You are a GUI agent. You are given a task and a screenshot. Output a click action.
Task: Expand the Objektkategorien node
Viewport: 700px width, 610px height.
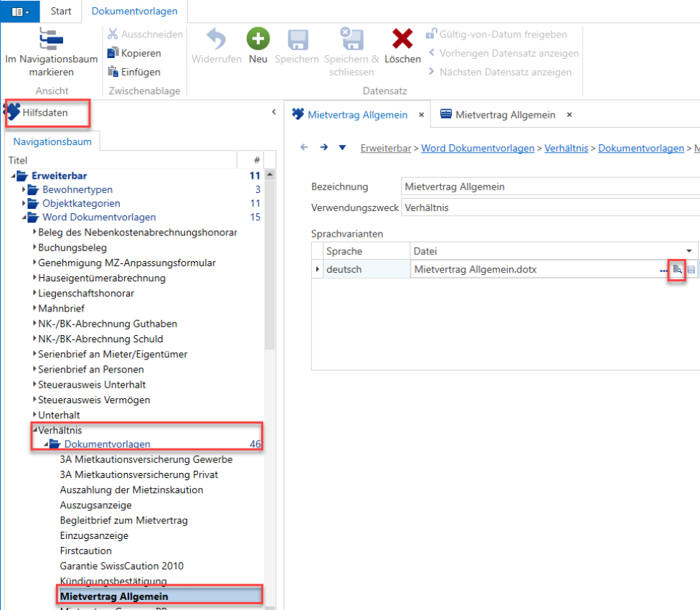click(24, 204)
